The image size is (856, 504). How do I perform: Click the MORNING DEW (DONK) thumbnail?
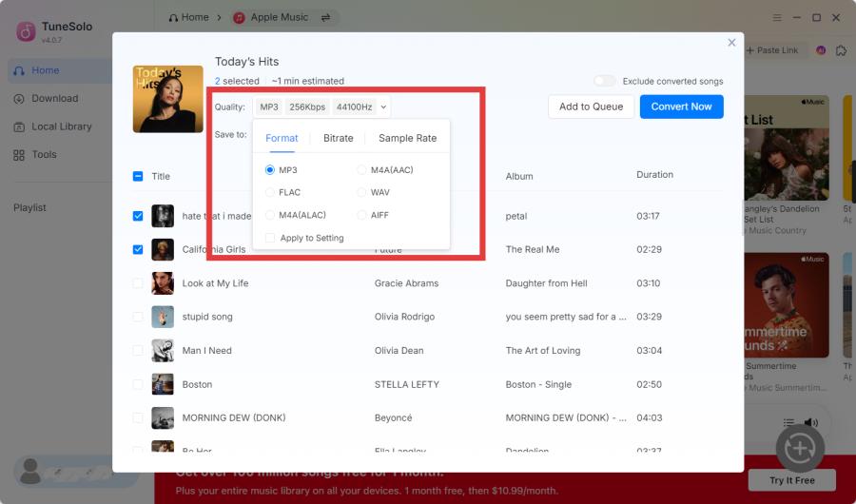(163, 417)
